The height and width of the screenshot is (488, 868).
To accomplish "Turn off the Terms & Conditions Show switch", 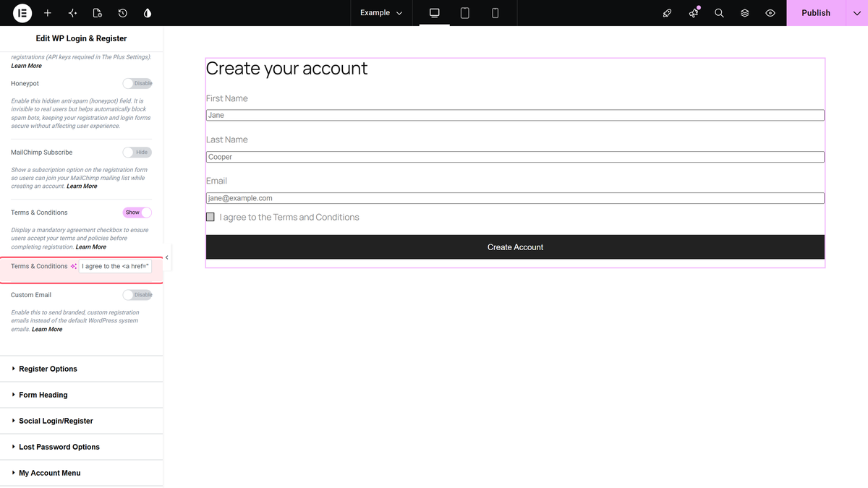I will [x=137, y=213].
